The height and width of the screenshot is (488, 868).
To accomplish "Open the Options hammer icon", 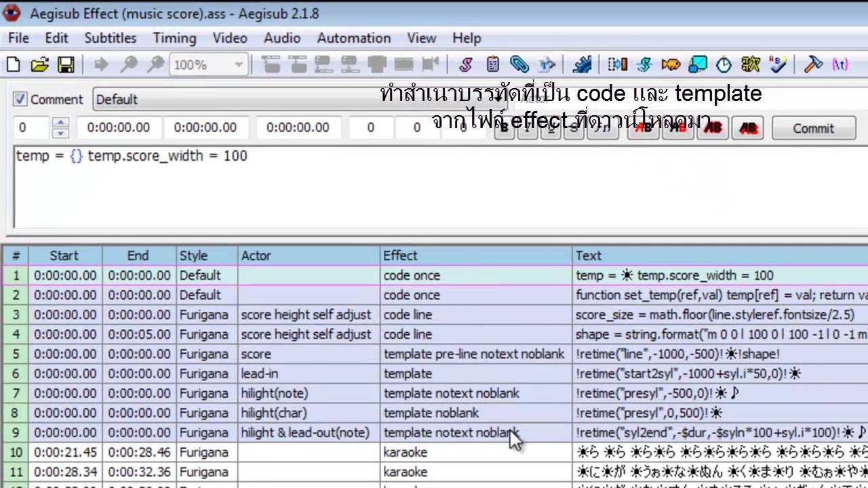I will pyautogui.click(x=813, y=64).
